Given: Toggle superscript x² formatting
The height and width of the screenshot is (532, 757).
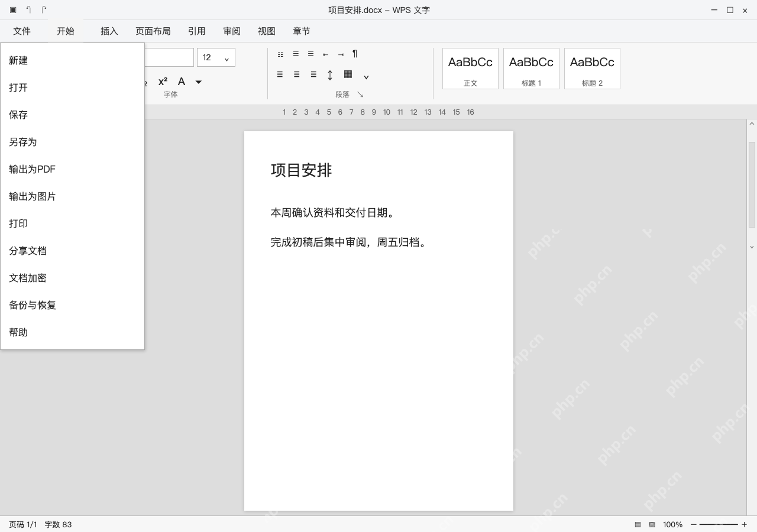Looking at the screenshot, I should click(x=163, y=82).
